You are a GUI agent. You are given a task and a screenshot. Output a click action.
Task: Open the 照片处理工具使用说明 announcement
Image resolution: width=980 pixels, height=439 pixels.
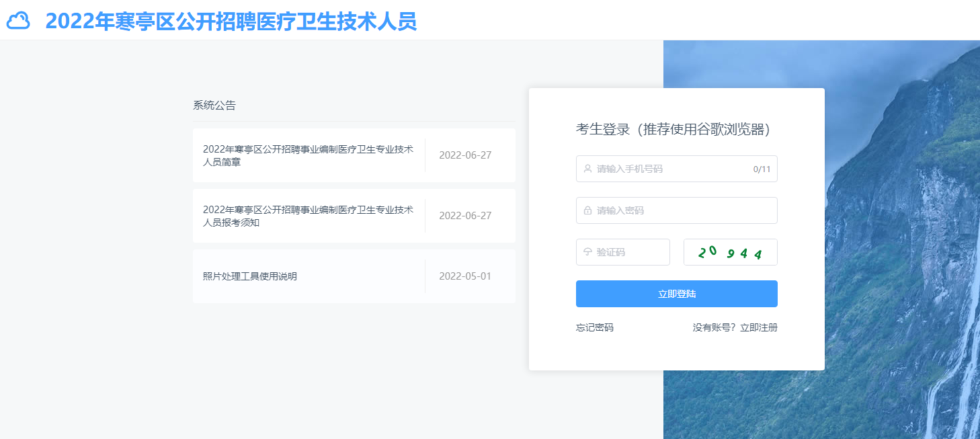coord(249,276)
